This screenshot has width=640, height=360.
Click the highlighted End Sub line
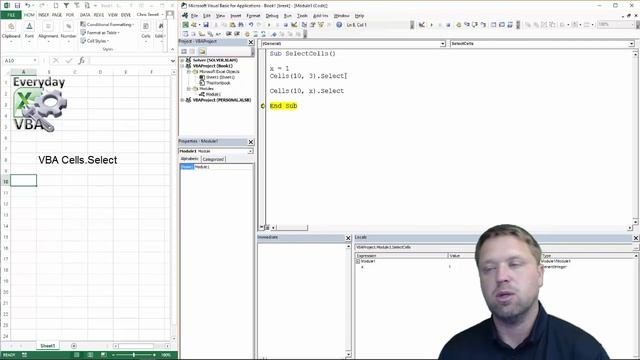point(283,106)
